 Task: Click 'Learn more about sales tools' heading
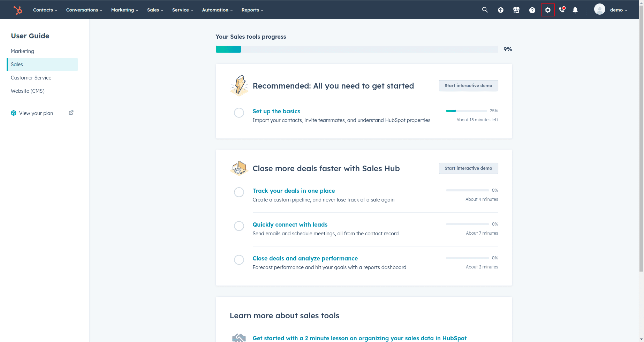pos(285,316)
